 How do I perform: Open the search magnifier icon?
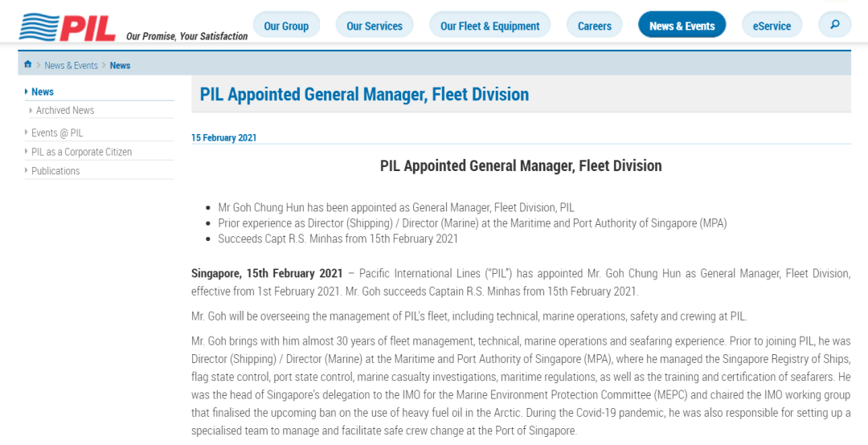(834, 25)
